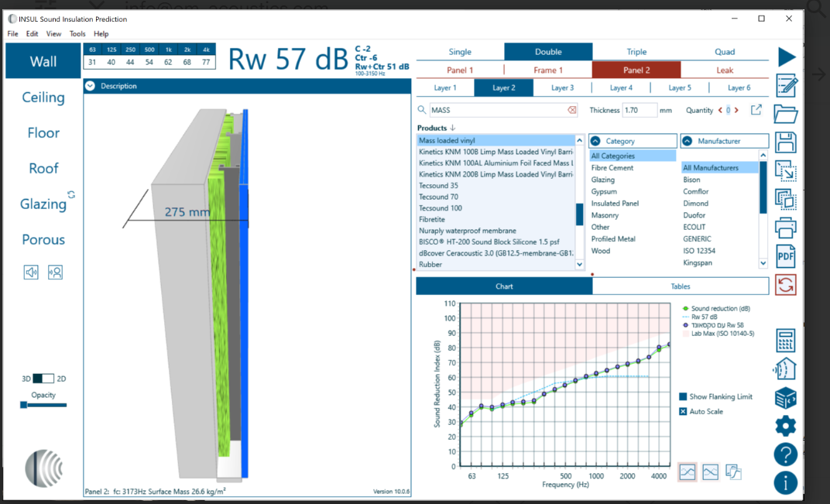This screenshot has height=504, width=830.
Task: Open a file with the folder icon
Action: (x=786, y=114)
